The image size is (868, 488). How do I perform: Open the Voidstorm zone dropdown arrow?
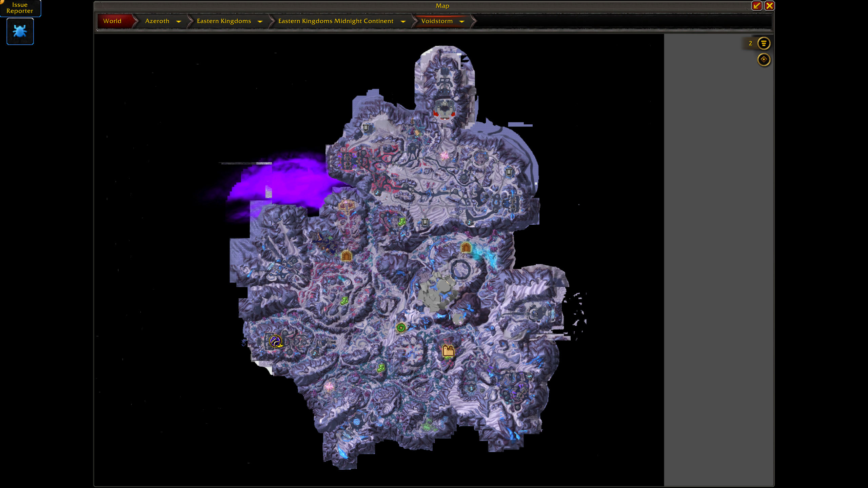click(x=461, y=21)
